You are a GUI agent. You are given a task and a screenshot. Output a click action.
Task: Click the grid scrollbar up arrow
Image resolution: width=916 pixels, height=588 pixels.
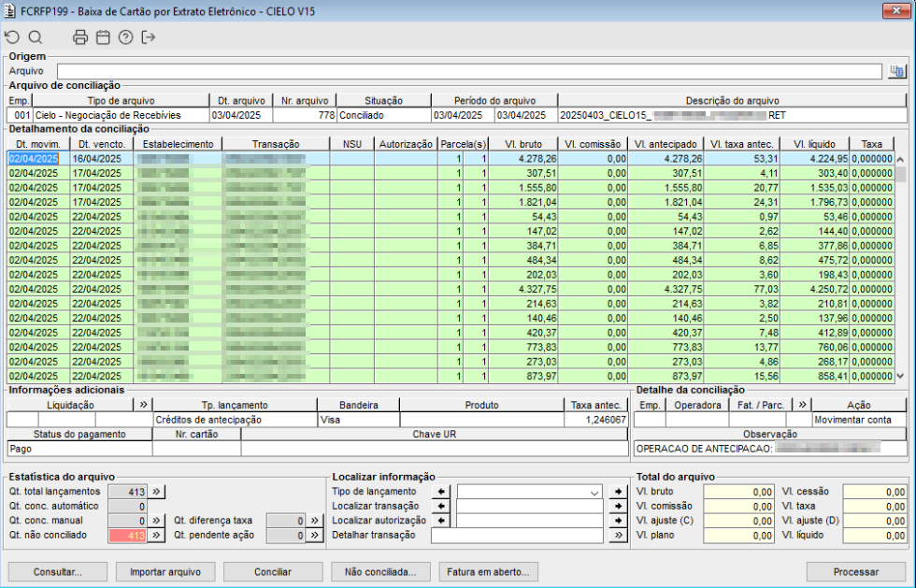[x=900, y=159]
